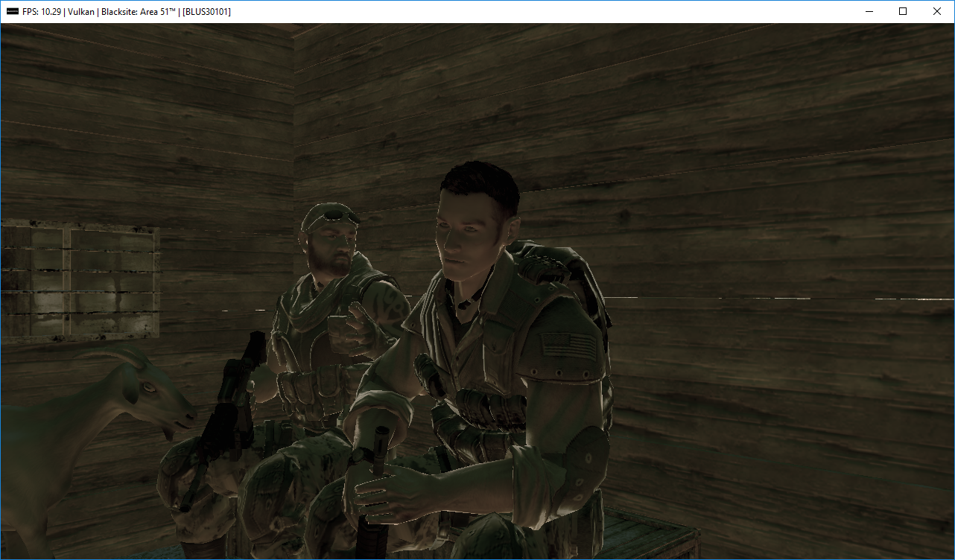Click the cup held by the bearded soldier
This screenshot has width=955, height=560.
click(x=340, y=326)
